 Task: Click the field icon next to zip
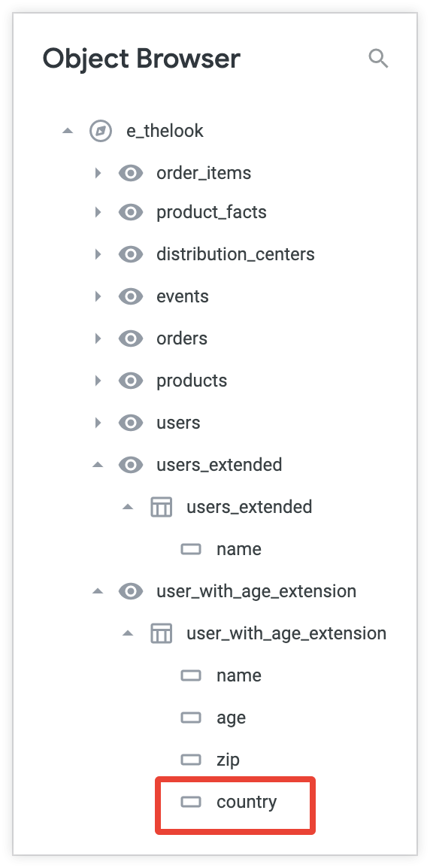pos(191,760)
